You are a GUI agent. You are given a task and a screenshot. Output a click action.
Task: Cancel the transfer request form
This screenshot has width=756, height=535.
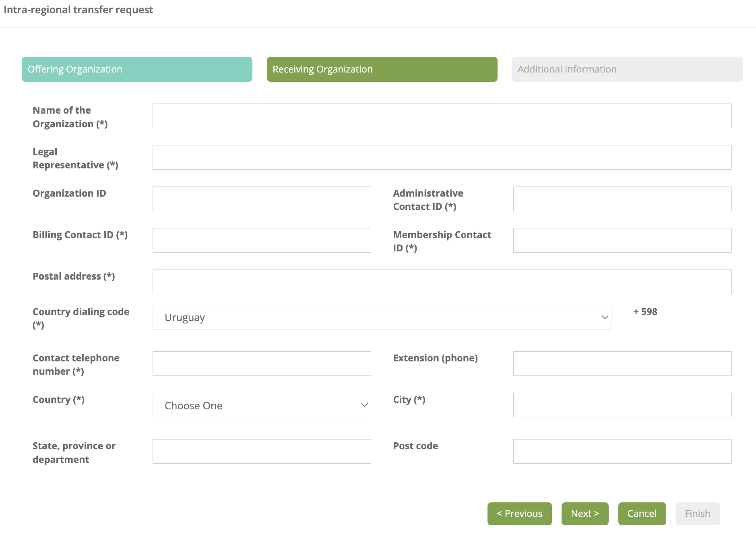642,514
